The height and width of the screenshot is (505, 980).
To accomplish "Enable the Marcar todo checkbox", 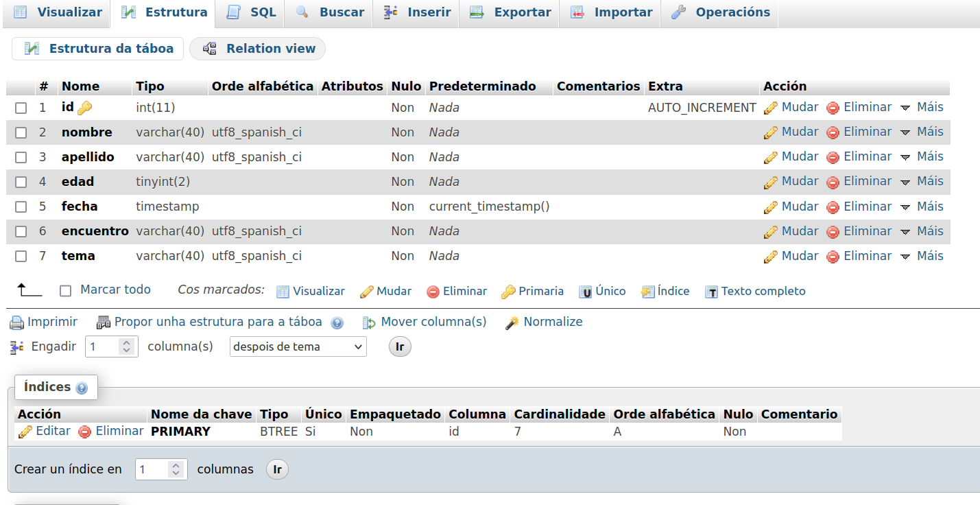I will [66, 291].
